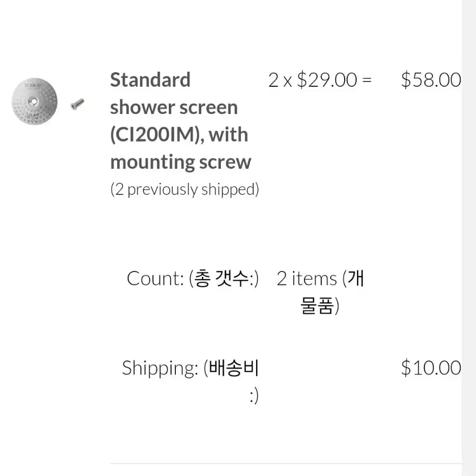Screen dimensions: 476x476
Task: Click the IMS logo on the shower screen
Action: point(33,116)
